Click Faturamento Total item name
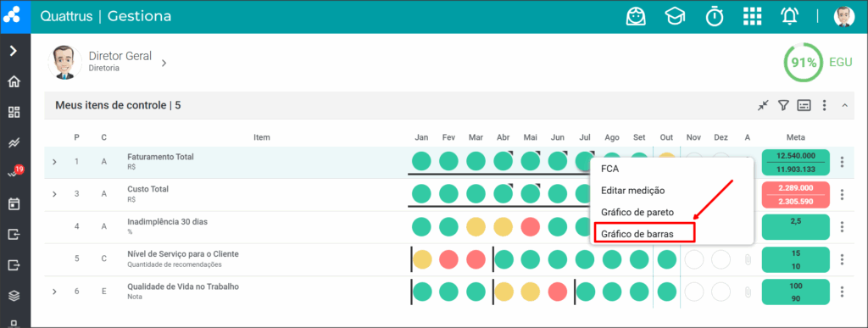This screenshot has width=868, height=328. [160, 157]
